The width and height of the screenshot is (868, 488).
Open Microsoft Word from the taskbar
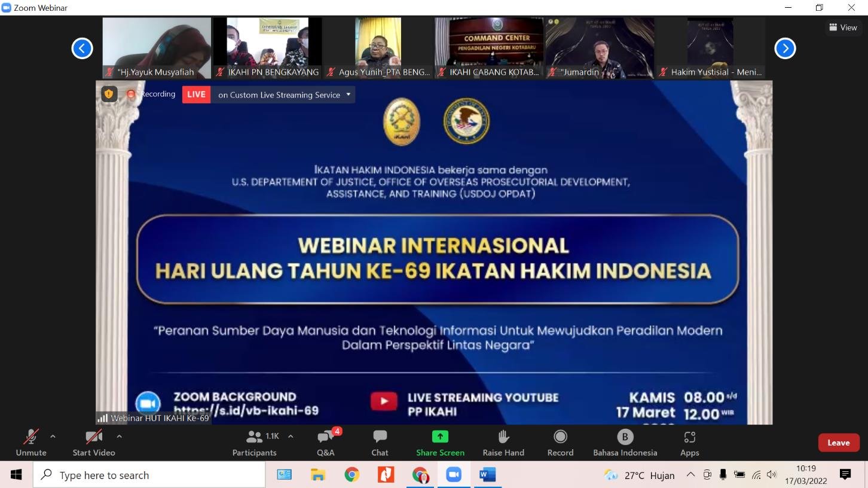tap(488, 475)
